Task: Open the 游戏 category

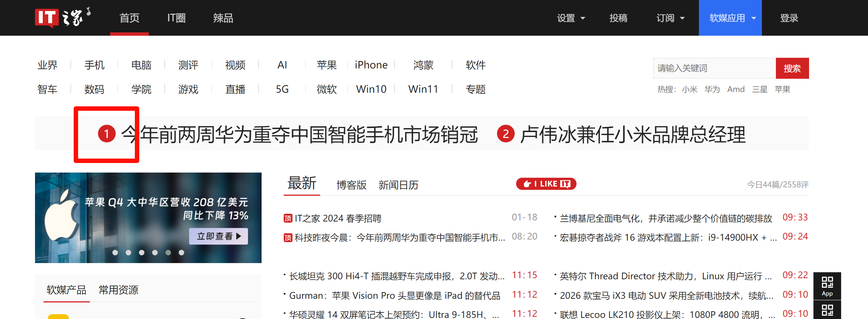Action: [188, 89]
